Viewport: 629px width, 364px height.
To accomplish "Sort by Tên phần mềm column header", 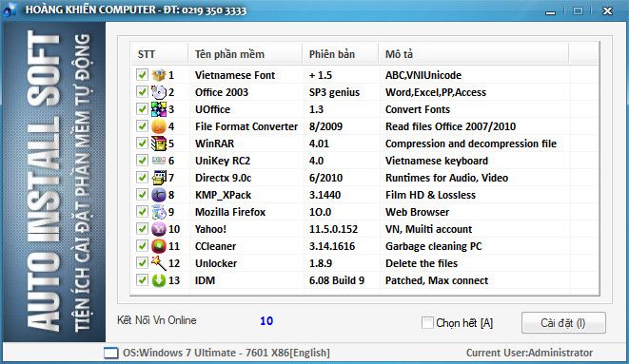I will click(x=246, y=54).
